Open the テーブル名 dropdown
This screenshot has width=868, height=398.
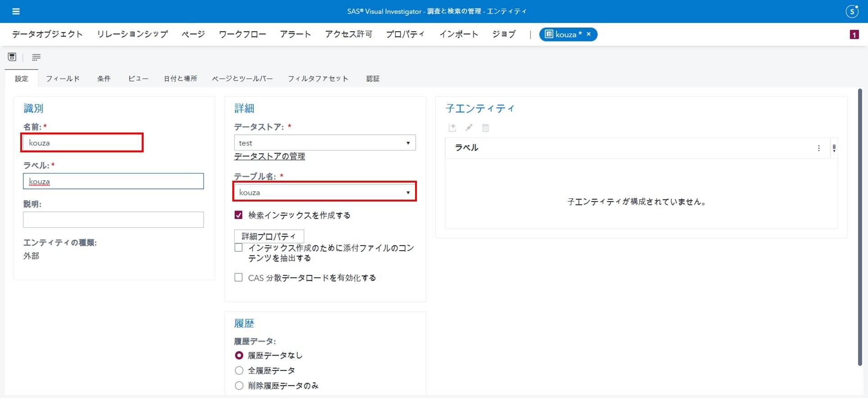pyautogui.click(x=325, y=192)
